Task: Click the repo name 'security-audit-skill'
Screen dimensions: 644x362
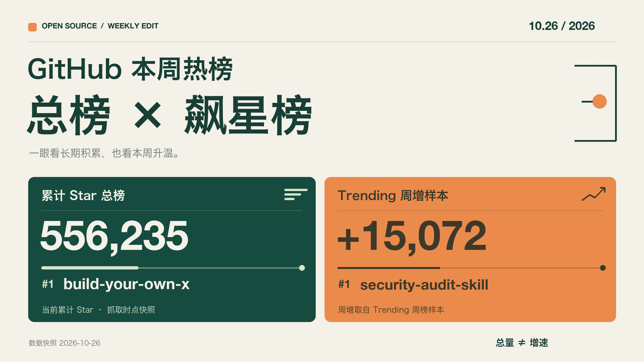Action: click(424, 285)
